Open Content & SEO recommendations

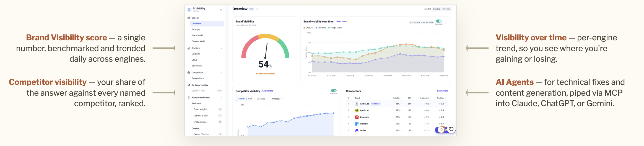click(x=207, y=116)
